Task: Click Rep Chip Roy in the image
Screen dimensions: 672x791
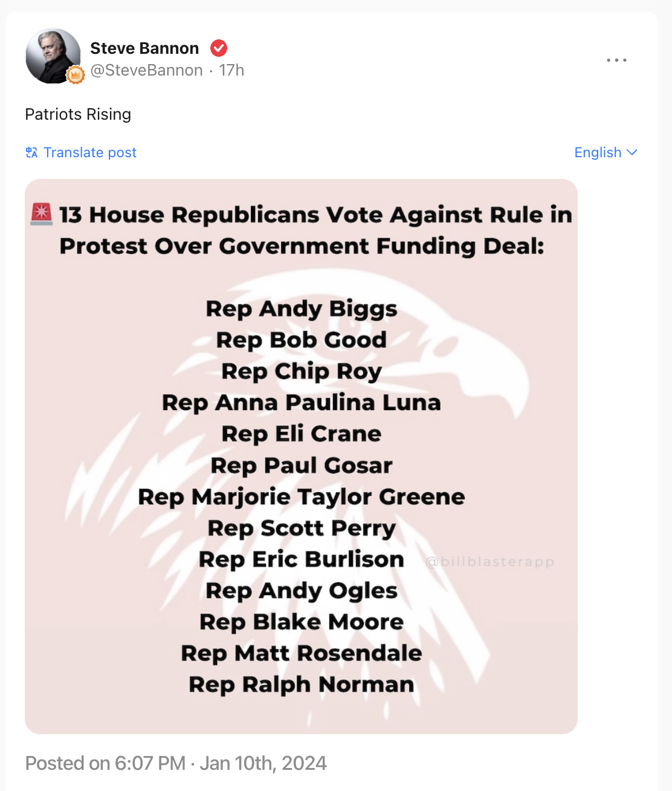Action: click(x=302, y=371)
